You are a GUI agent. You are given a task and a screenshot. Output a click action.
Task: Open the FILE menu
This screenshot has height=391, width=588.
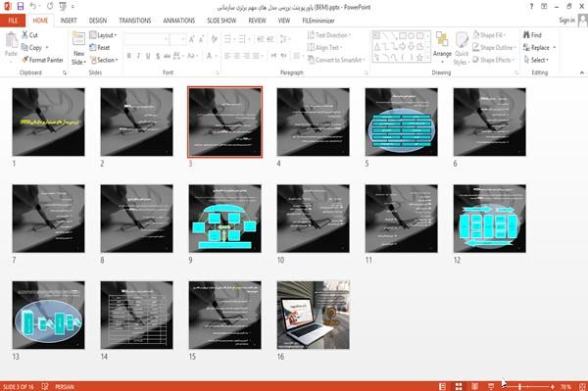[x=13, y=21]
